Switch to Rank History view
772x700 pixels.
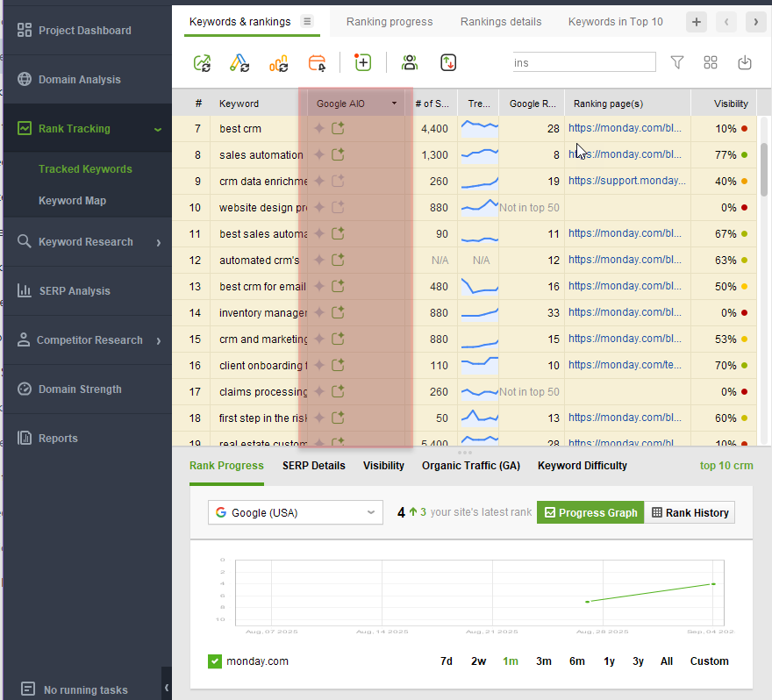(690, 512)
